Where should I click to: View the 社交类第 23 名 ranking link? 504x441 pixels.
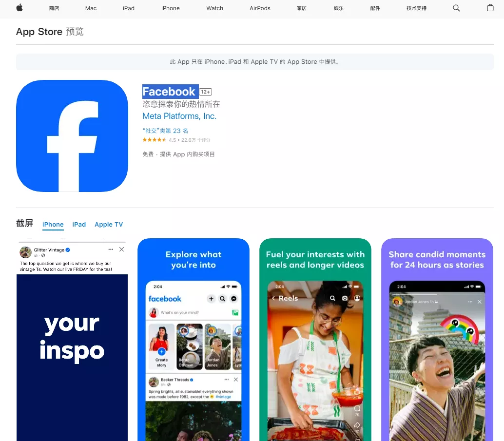pos(165,131)
